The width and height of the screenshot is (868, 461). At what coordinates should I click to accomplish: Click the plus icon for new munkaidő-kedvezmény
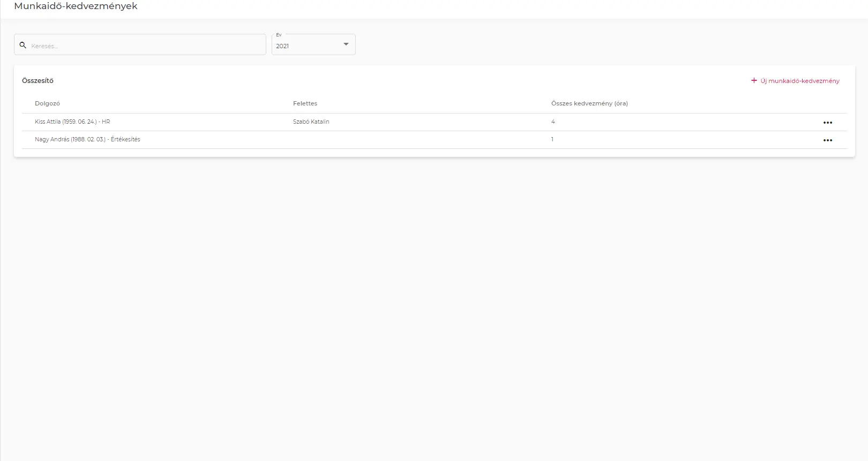click(x=754, y=81)
